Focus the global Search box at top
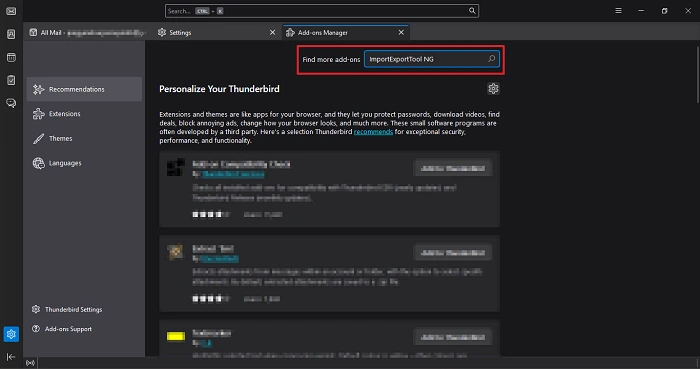This screenshot has width=700, height=369. (321, 11)
